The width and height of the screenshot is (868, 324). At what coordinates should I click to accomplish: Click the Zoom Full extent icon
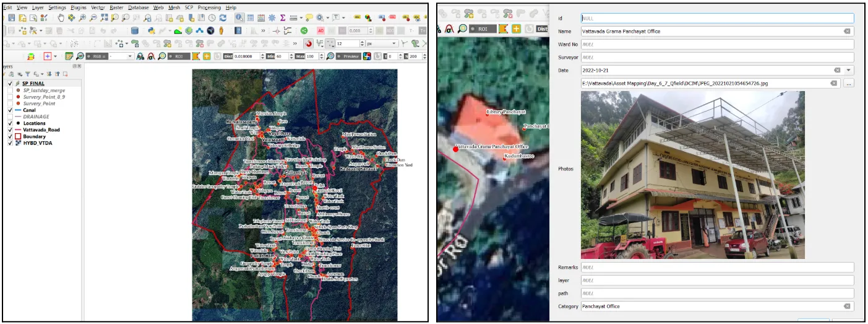coord(104,18)
